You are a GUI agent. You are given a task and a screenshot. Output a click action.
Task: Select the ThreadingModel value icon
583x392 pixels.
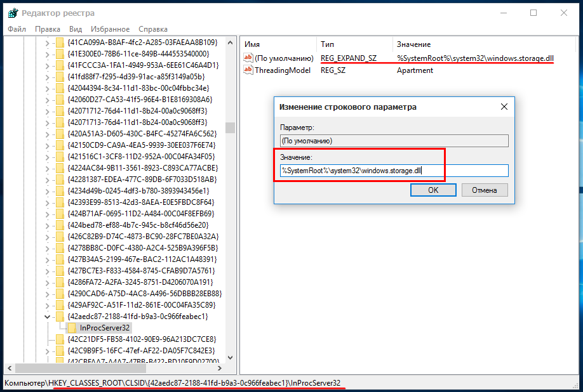tap(248, 70)
